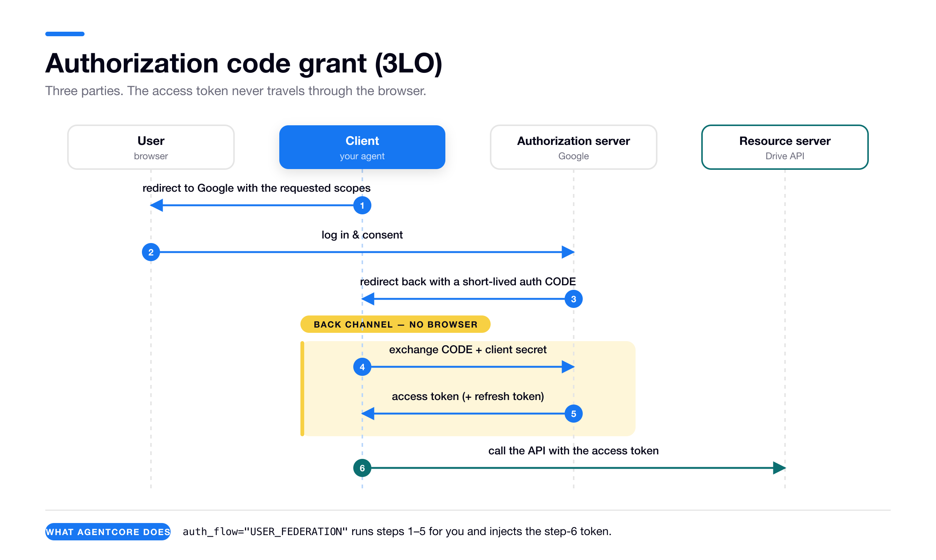The image size is (936, 560).
Task: Click the User browser participant box
Action: pyautogui.click(x=151, y=147)
